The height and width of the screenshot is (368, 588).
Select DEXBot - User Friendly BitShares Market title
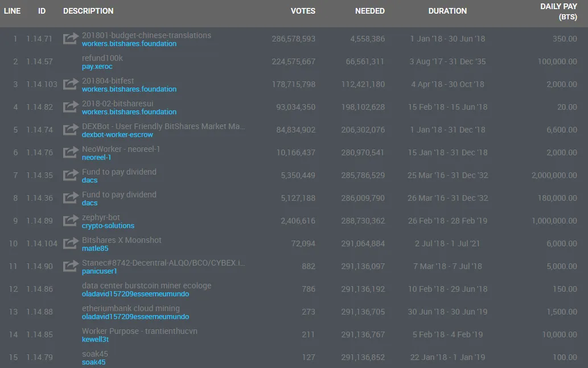(163, 126)
